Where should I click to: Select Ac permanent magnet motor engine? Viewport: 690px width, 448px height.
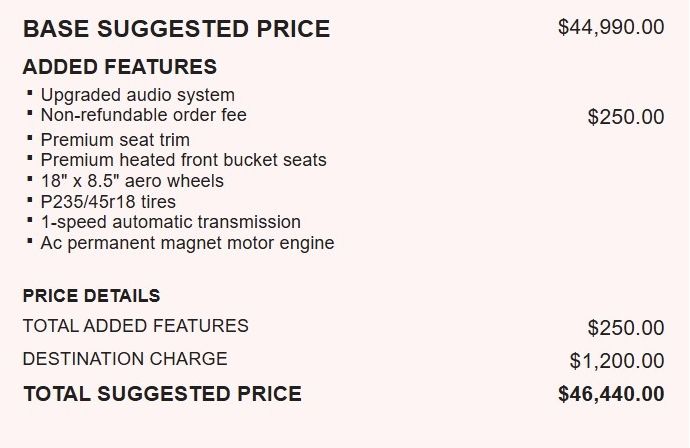pyautogui.click(x=187, y=243)
